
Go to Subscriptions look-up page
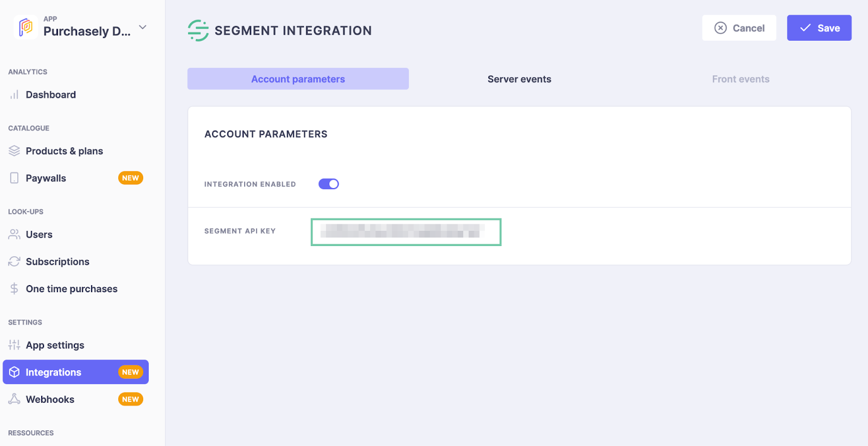[58, 262]
